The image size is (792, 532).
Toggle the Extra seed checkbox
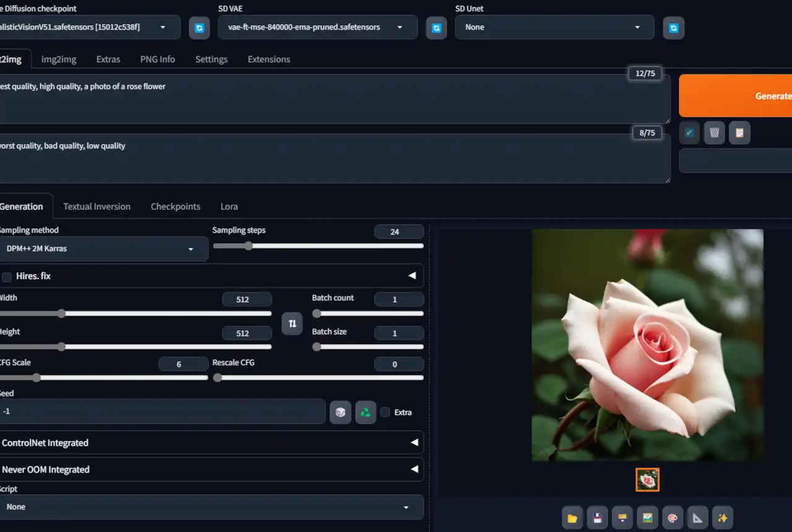click(x=385, y=412)
